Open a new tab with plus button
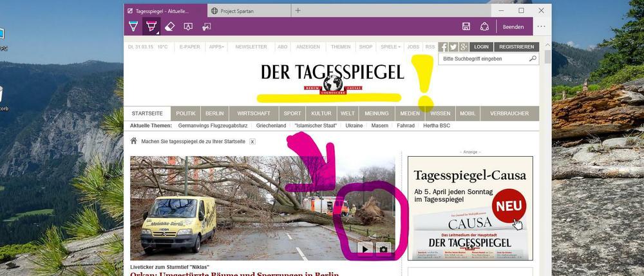 click(x=298, y=11)
